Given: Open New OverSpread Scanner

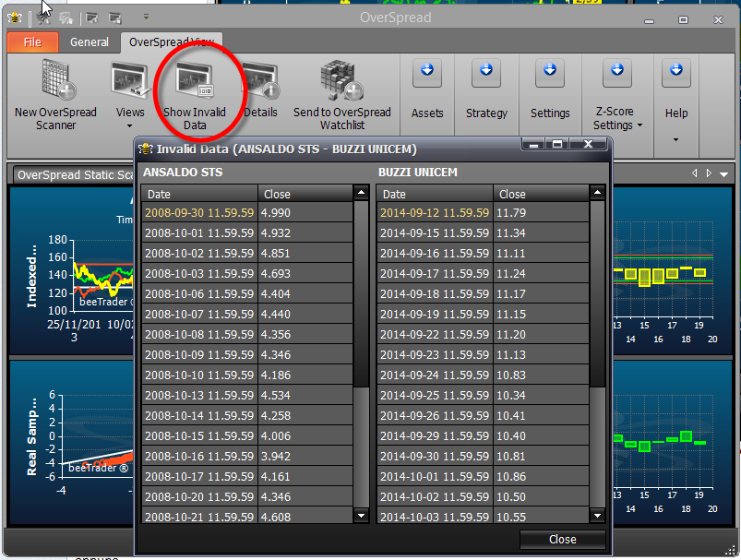Looking at the screenshot, I should (x=55, y=94).
